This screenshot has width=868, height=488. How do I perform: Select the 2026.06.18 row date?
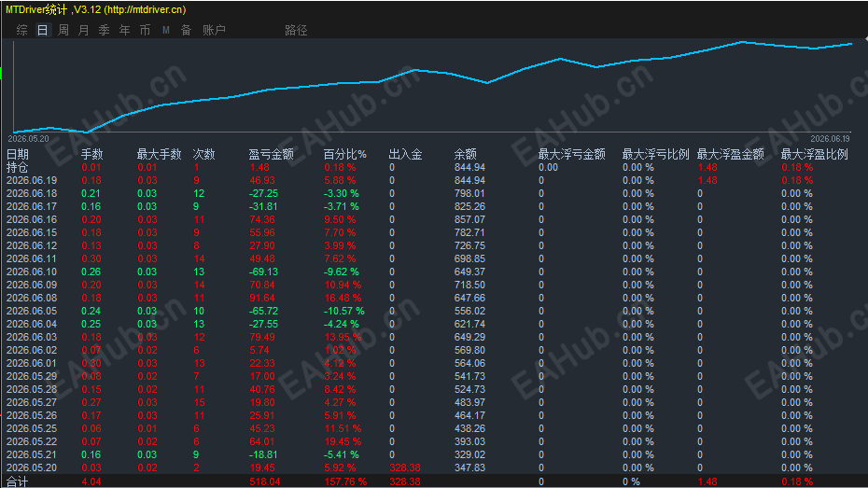tap(32, 193)
